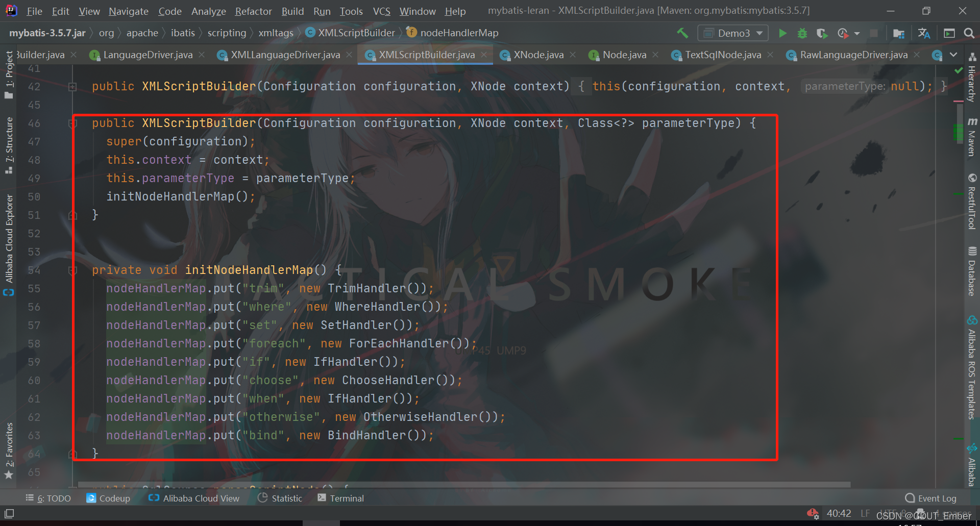980x526 pixels.
Task: Toggle the Hierarchy tool window
Action: [x=972, y=78]
